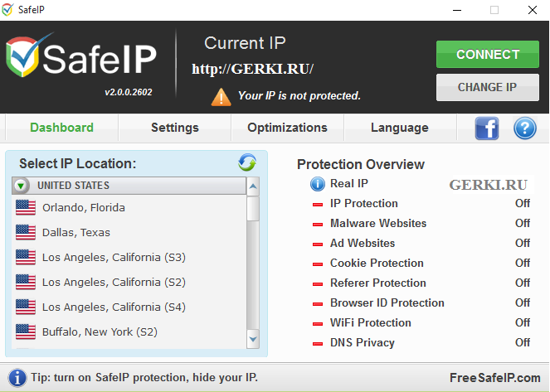Collapse the United States location group
Viewport: 550px width, 392px height.
[x=22, y=186]
